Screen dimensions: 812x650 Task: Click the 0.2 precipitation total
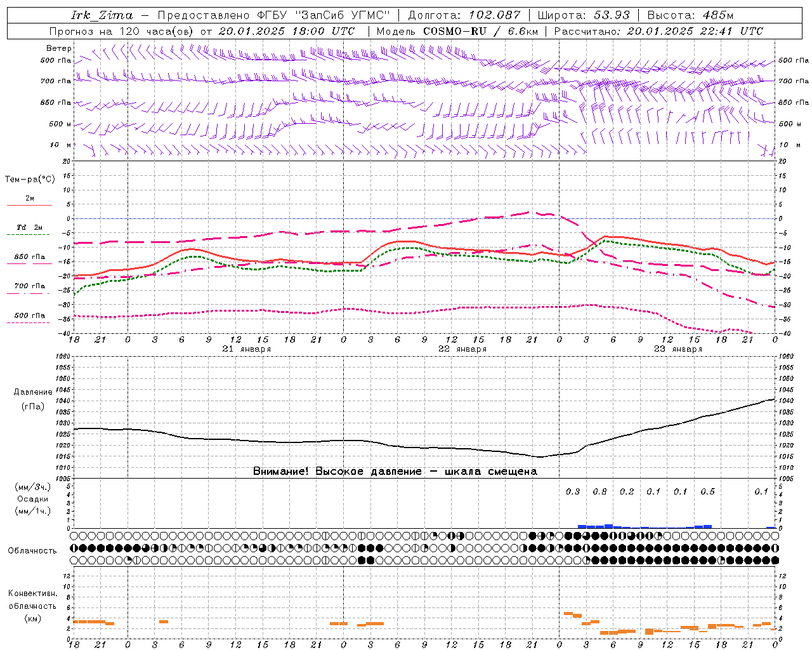[x=627, y=491]
